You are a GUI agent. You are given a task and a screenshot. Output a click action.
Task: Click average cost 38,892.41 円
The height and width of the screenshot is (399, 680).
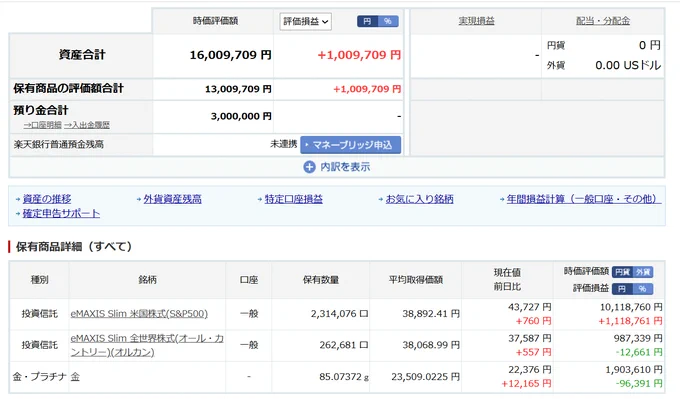coord(431,314)
